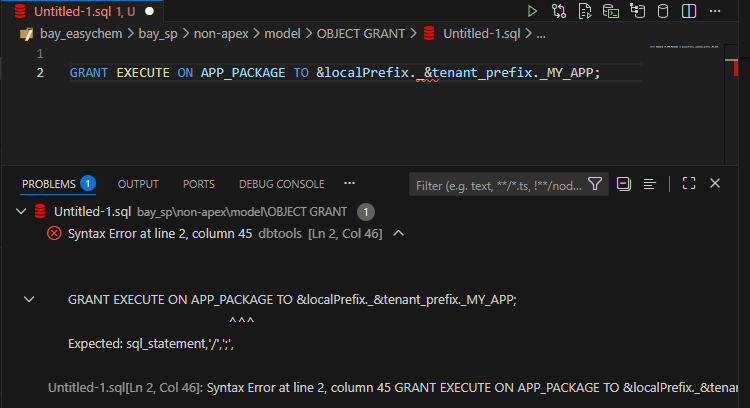
Task: Click OBJECT GRANT breadcrumb segment
Action: (361, 33)
